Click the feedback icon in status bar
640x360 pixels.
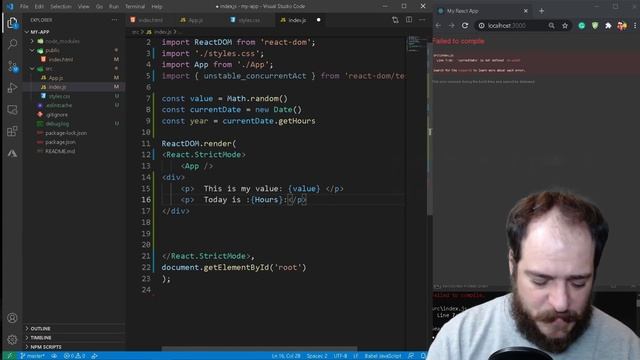point(411,356)
